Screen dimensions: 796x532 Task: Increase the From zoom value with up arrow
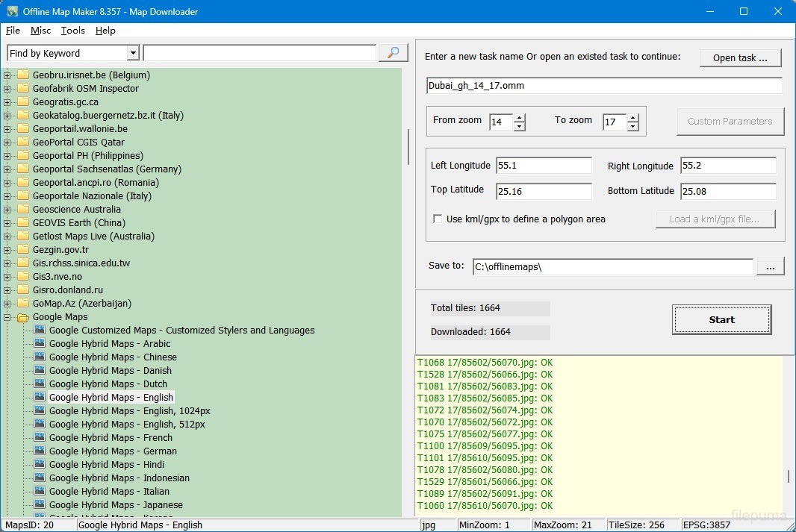point(520,118)
